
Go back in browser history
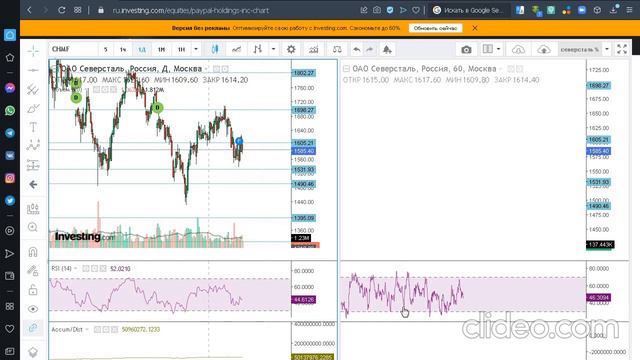pyautogui.click(x=29, y=10)
